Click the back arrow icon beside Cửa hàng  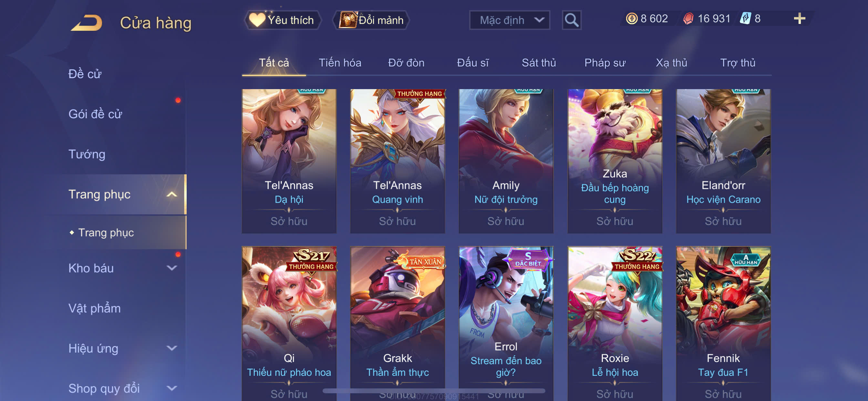pyautogui.click(x=86, y=23)
